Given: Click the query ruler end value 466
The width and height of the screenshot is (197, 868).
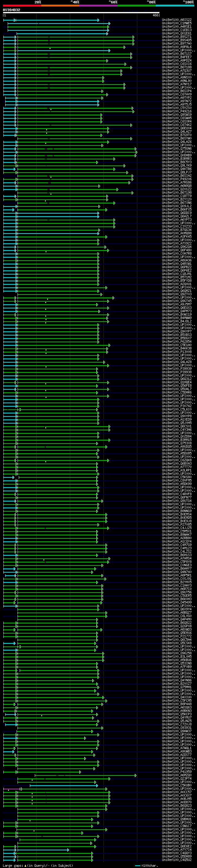Looking at the screenshot, I should (155, 15).
